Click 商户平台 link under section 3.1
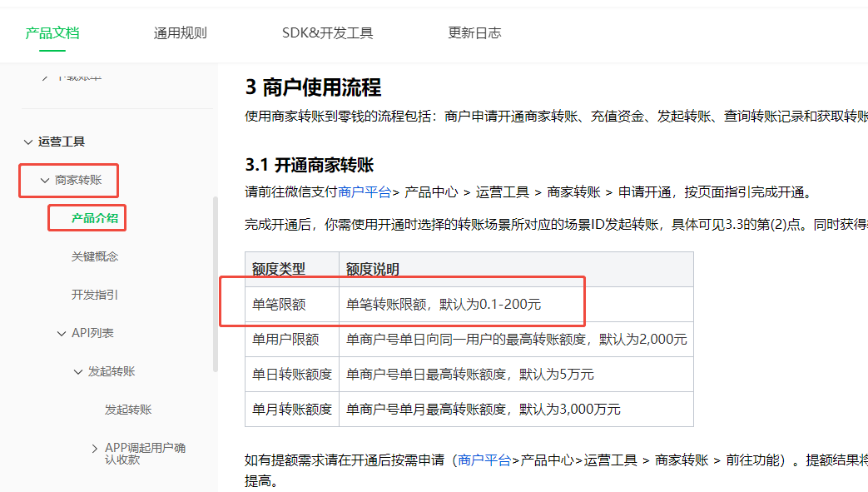The image size is (868, 492). click(365, 192)
